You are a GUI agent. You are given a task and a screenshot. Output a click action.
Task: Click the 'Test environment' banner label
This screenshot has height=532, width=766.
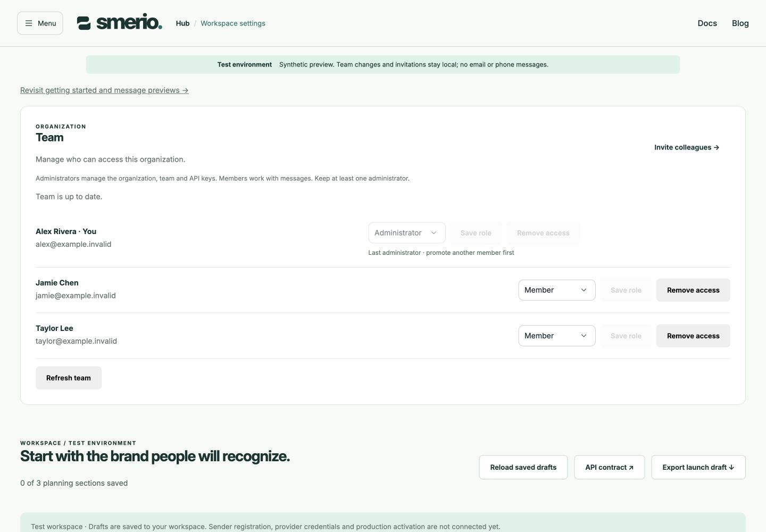tap(245, 64)
